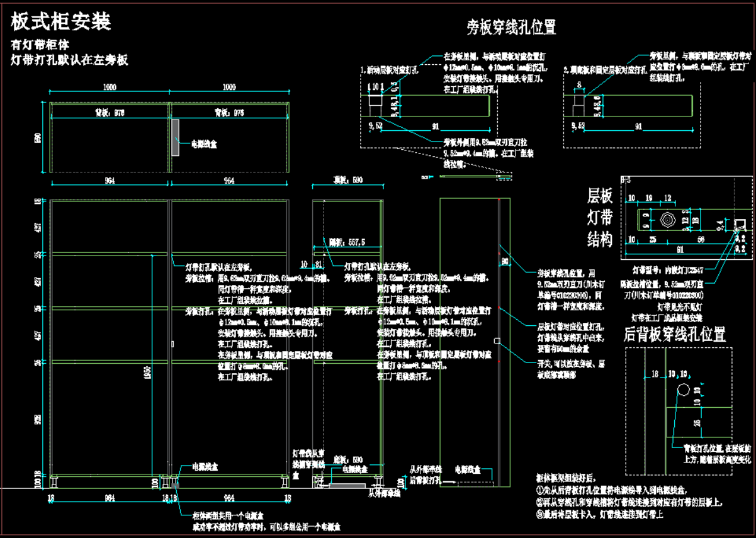Click the left 1000 dimension in top view
This screenshot has width=756, height=538.
pyautogui.click(x=109, y=87)
